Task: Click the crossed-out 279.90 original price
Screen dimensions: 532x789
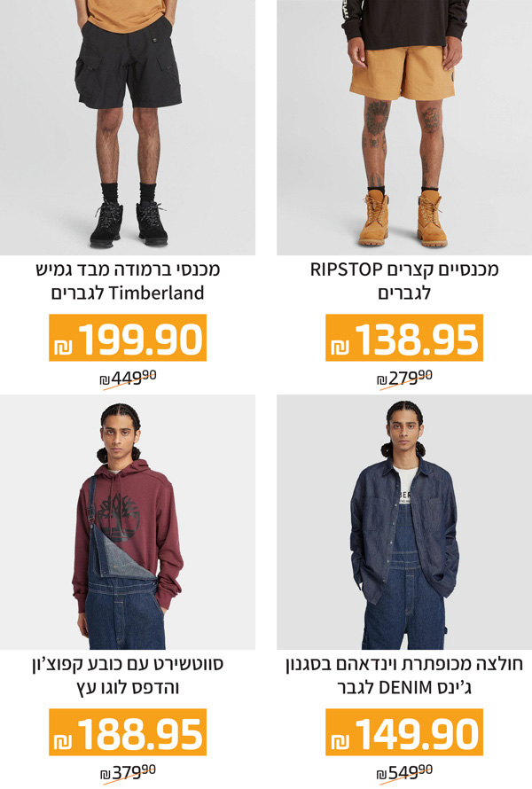Action: click(x=404, y=378)
